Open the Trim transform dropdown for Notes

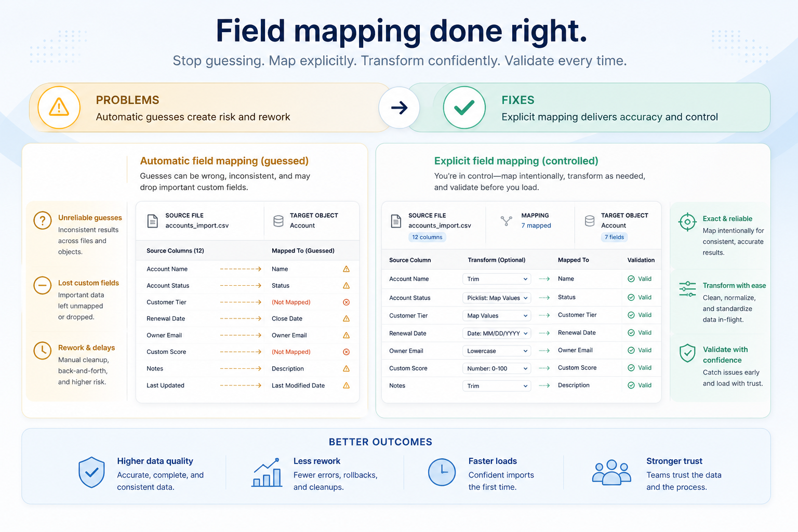point(497,386)
